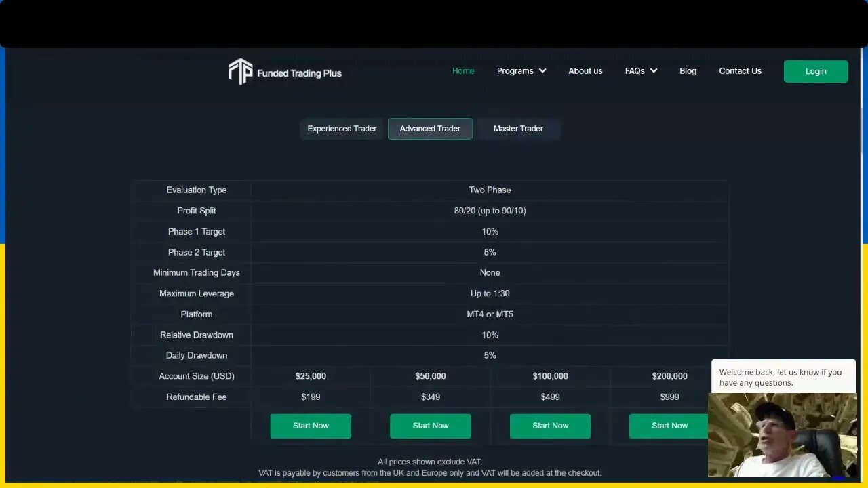Click the 'Phase 1 Target' row label
This screenshot has height=488, width=868.
197,232
